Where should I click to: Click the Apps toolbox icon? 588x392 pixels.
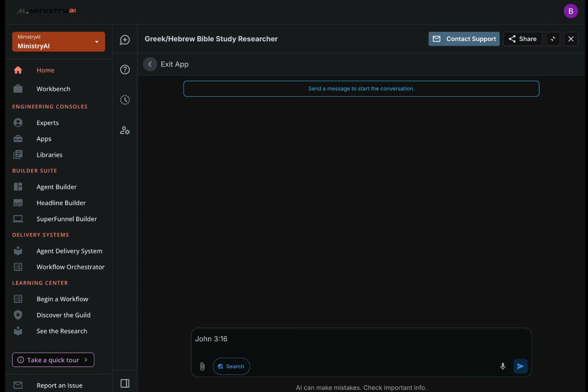click(x=18, y=139)
